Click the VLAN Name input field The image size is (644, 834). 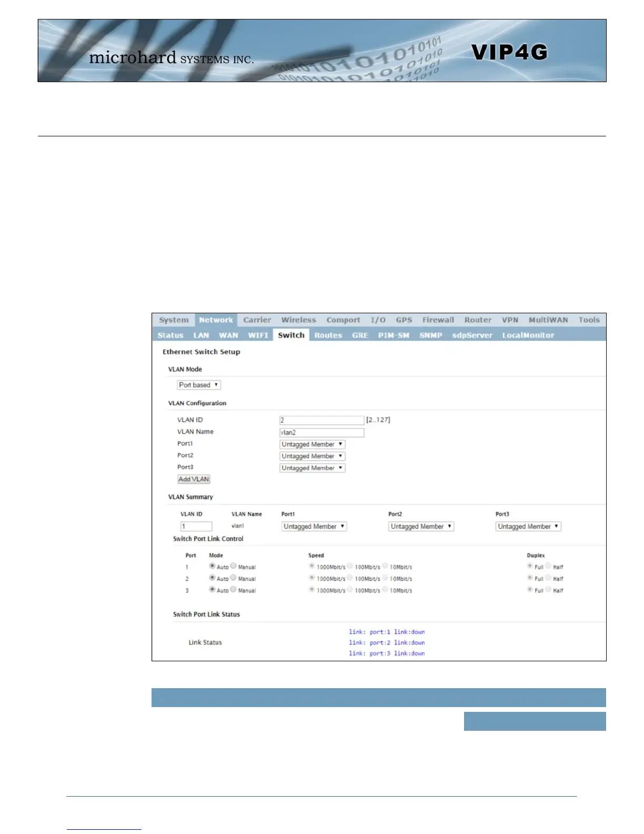(321, 432)
